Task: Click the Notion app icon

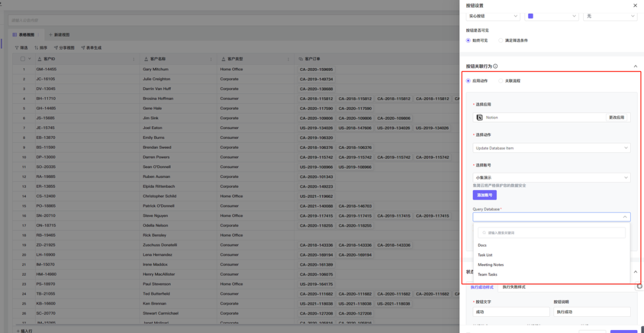Action: point(479,117)
